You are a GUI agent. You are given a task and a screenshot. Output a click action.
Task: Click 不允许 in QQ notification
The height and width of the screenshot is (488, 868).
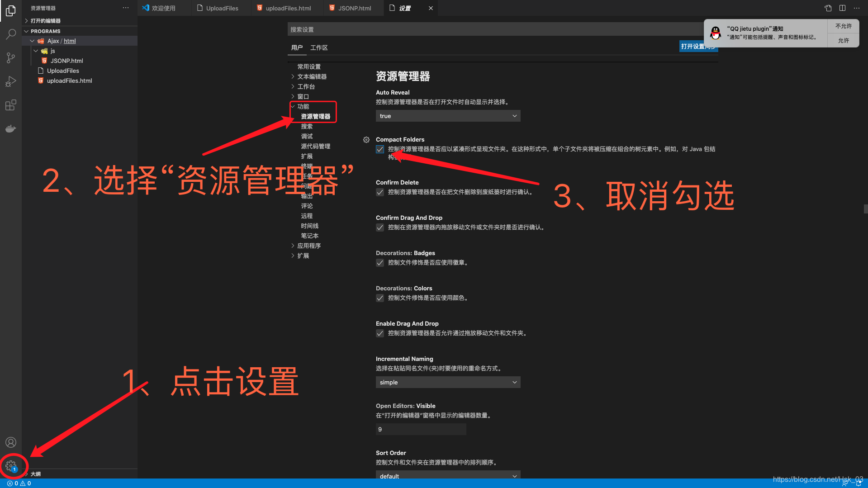(843, 26)
